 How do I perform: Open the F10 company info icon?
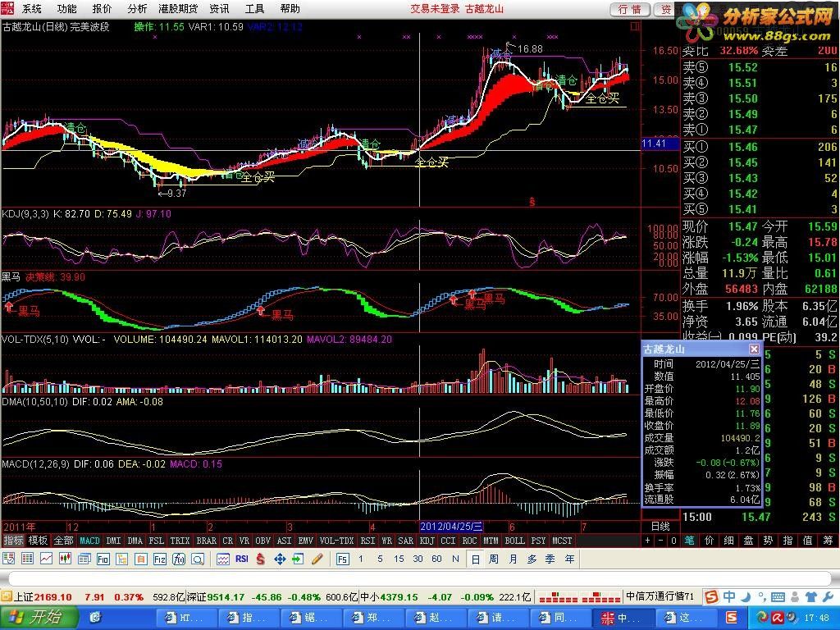pyautogui.click(x=103, y=559)
